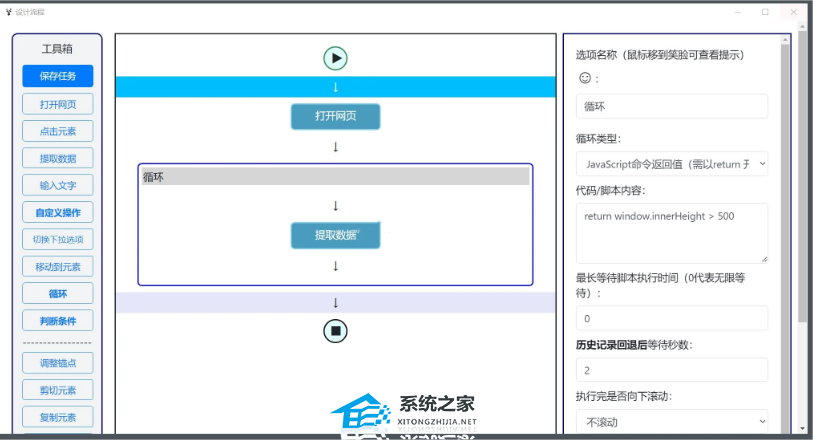Close the design window

793,12
